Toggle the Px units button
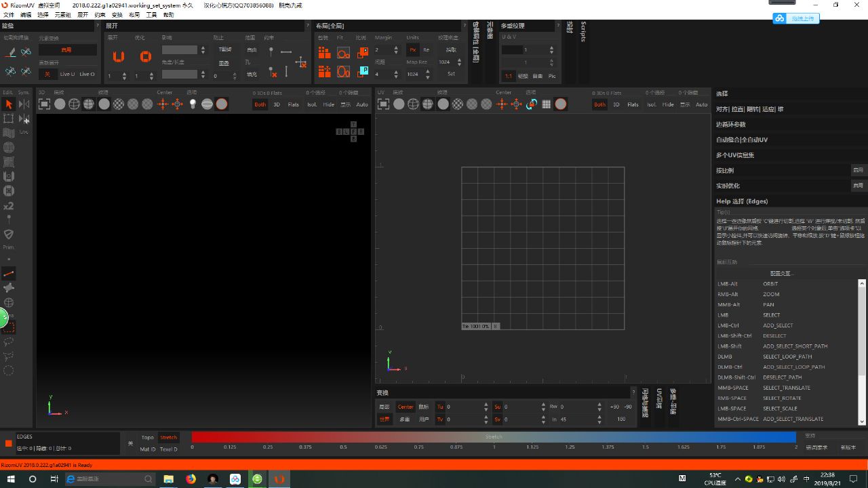This screenshot has height=488, width=868. click(412, 49)
